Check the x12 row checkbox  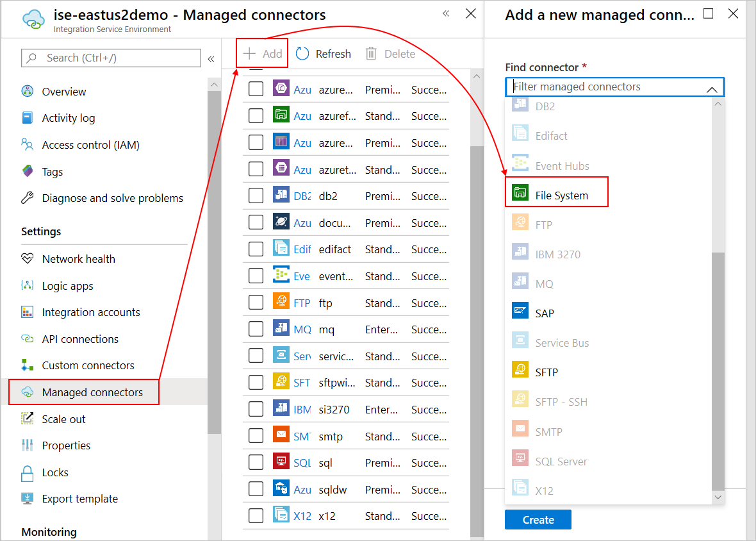pos(256,516)
